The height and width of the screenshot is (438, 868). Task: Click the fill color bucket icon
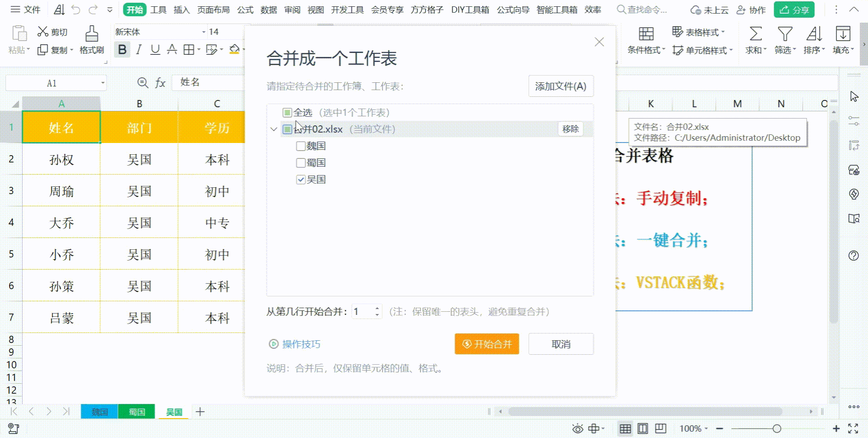234,49
